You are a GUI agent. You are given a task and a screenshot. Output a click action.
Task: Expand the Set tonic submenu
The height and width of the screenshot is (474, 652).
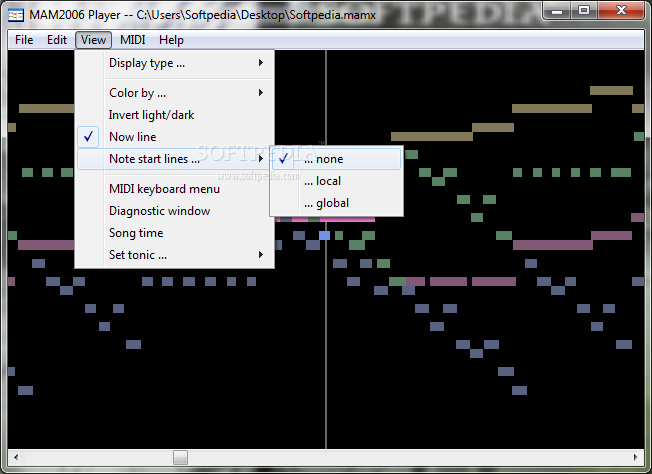pos(175,255)
